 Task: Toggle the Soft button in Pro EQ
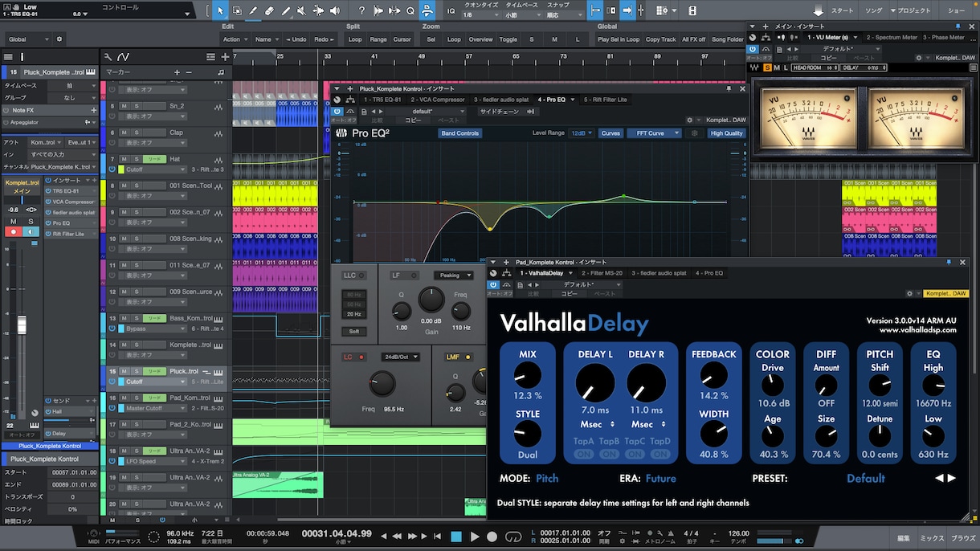pyautogui.click(x=353, y=331)
